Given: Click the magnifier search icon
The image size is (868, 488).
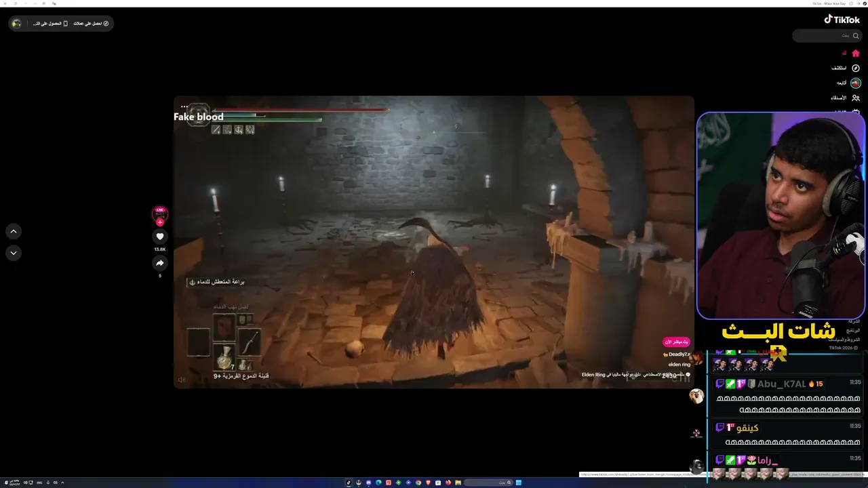Looking at the screenshot, I should (856, 36).
